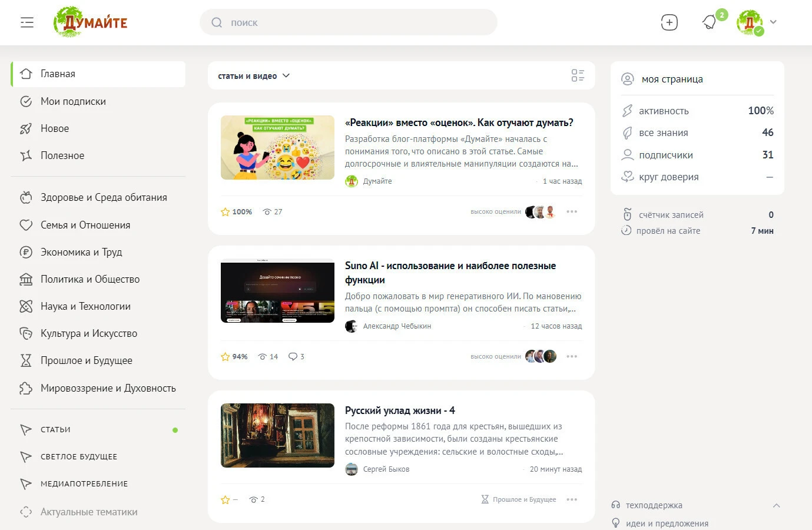Viewport: 812px width, 530px height.
Task: Click 'все знания' stat row
Action: point(697,133)
